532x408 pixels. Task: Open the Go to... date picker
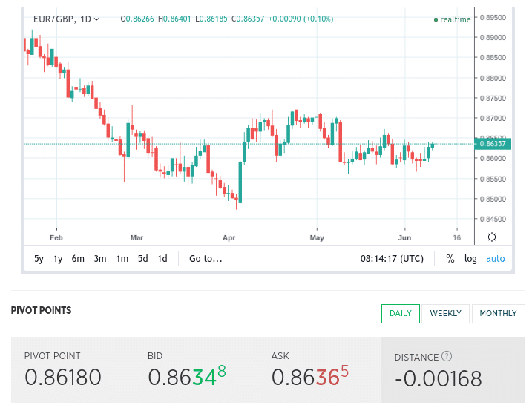point(206,259)
